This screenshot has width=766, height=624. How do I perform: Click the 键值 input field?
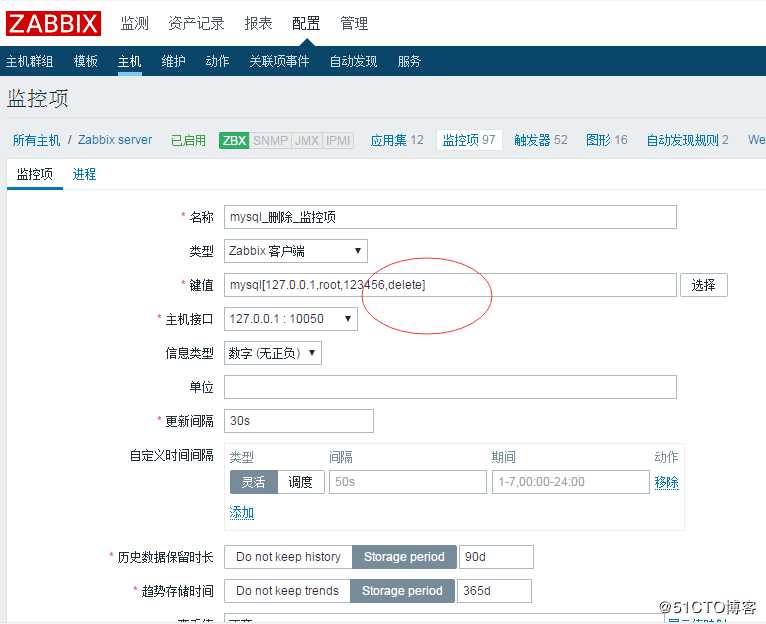pyautogui.click(x=450, y=285)
